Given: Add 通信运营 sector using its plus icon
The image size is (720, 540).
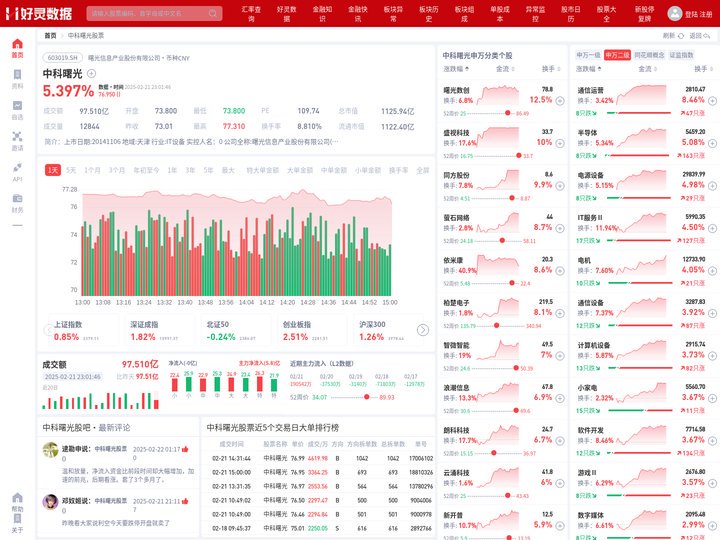Looking at the screenshot, I should [712, 101].
